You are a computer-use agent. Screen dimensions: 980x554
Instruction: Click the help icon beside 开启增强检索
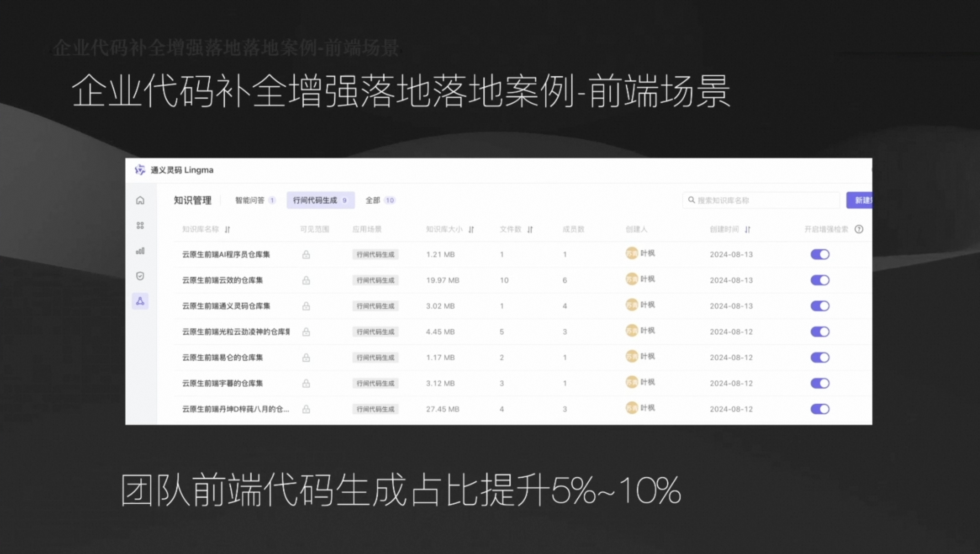pyautogui.click(x=859, y=229)
